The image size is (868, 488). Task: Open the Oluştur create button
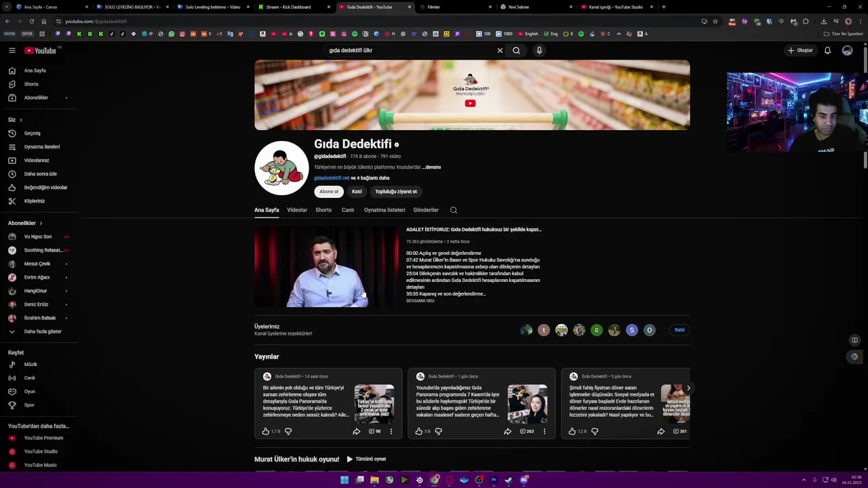(x=800, y=50)
